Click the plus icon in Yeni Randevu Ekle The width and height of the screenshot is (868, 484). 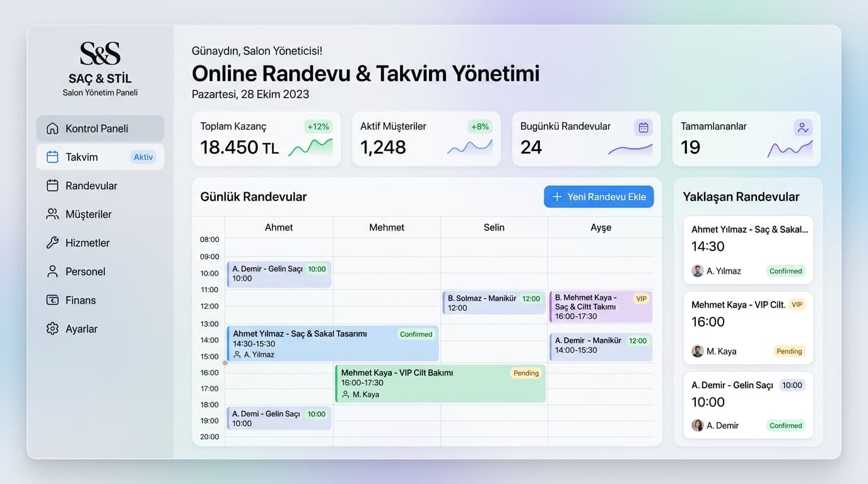click(557, 197)
